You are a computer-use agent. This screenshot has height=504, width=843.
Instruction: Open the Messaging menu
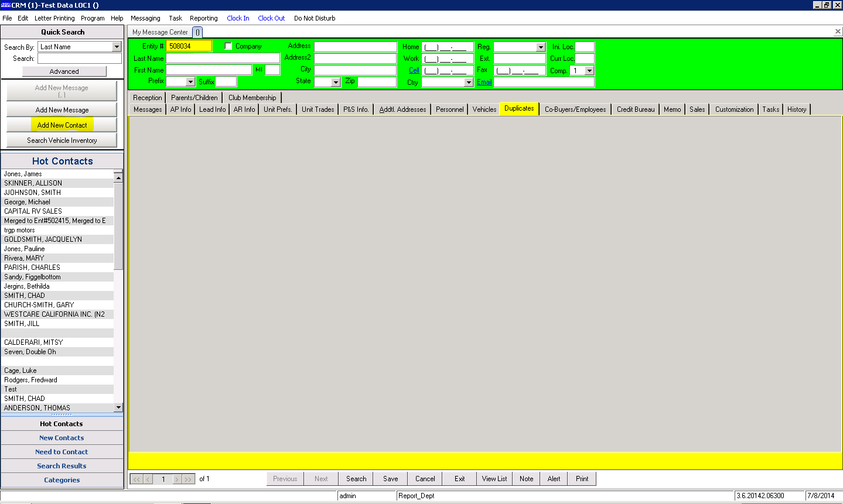point(145,18)
